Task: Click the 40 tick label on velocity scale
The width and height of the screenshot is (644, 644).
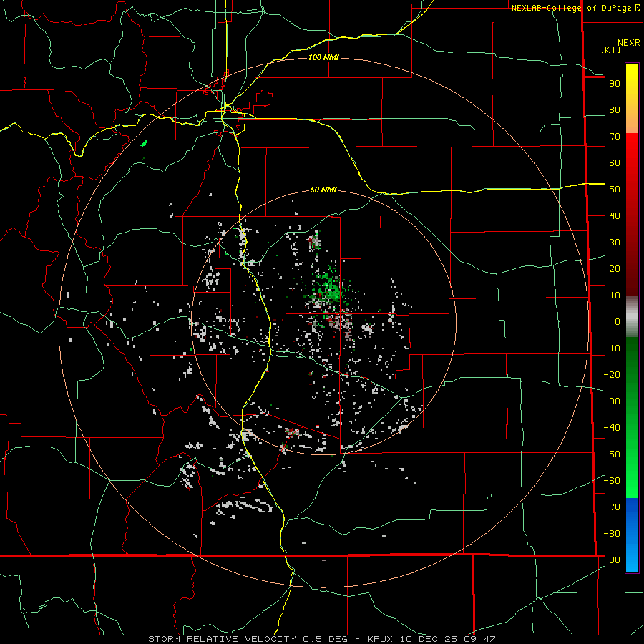Action: click(615, 216)
